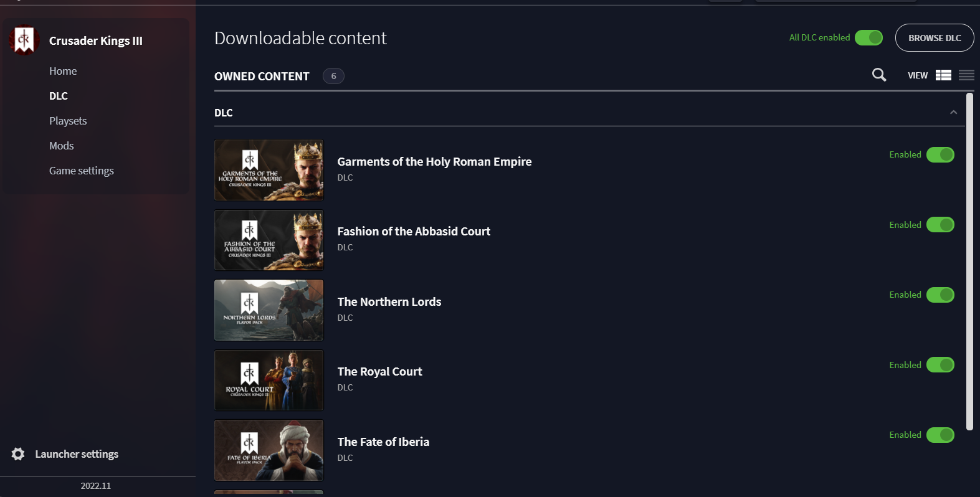Open the Mods section
The width and height of the screenshot is (980, 497).
(x=62, y=146)
